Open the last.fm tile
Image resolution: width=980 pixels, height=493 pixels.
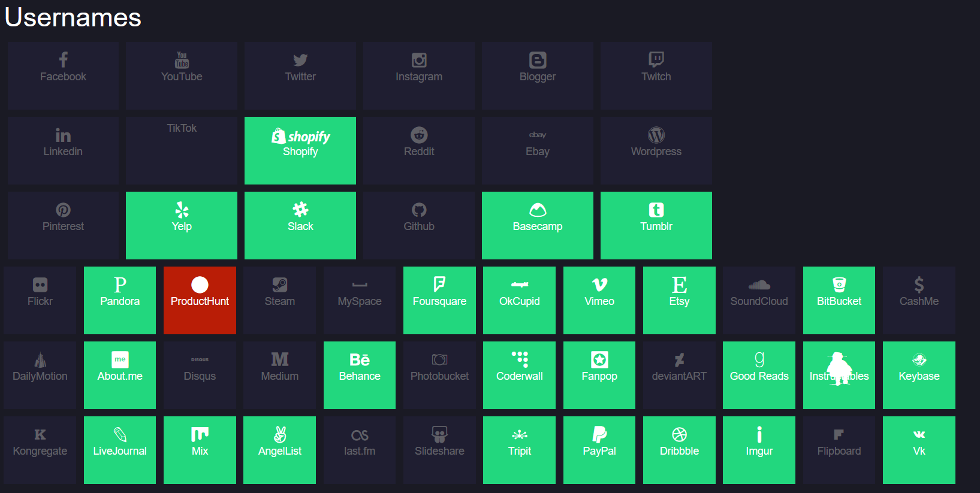point(360,450)
